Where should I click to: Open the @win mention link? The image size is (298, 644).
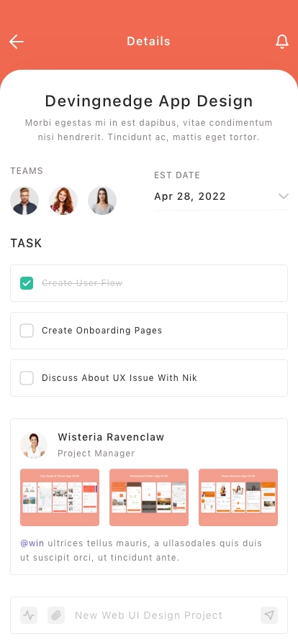point(32,543)
